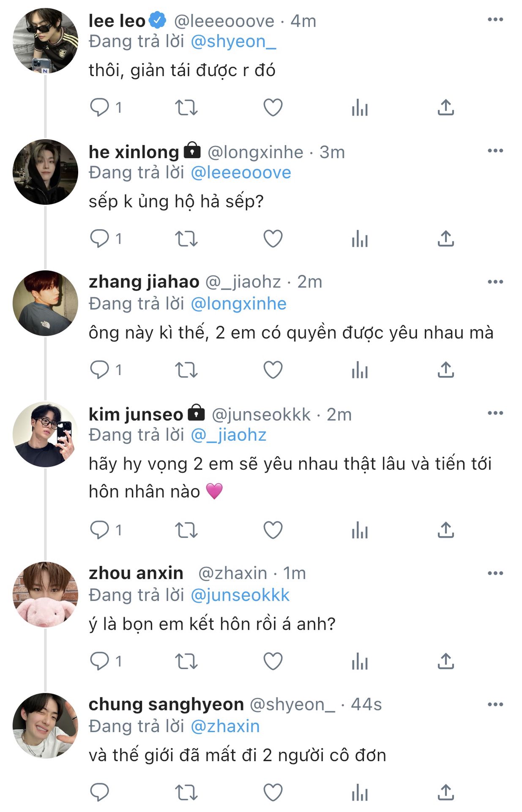522x812 pixels.
Task: Open the @shyeon_ mention in lee leo's reply
Action: coord(233,42)
